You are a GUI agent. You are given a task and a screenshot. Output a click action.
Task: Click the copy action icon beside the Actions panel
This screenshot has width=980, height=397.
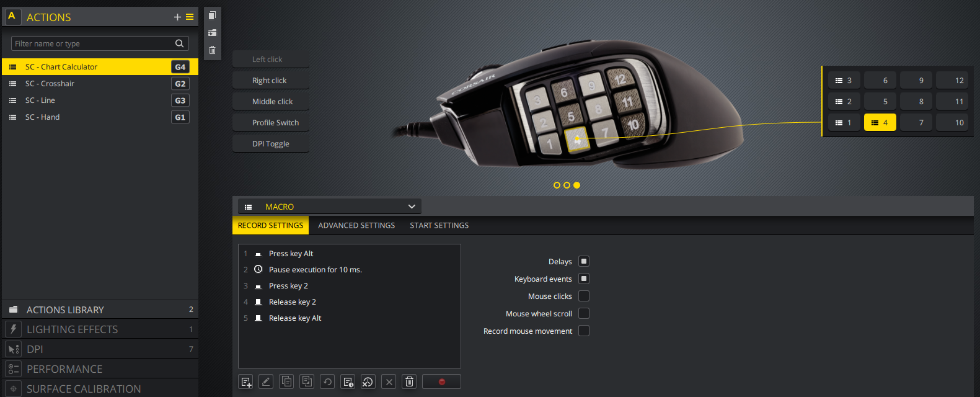tap(212, 16)
